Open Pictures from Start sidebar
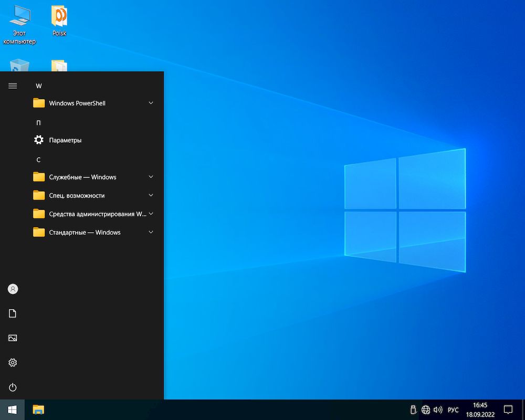This screenshot has height=420, width=525. (x=13, y=338)
